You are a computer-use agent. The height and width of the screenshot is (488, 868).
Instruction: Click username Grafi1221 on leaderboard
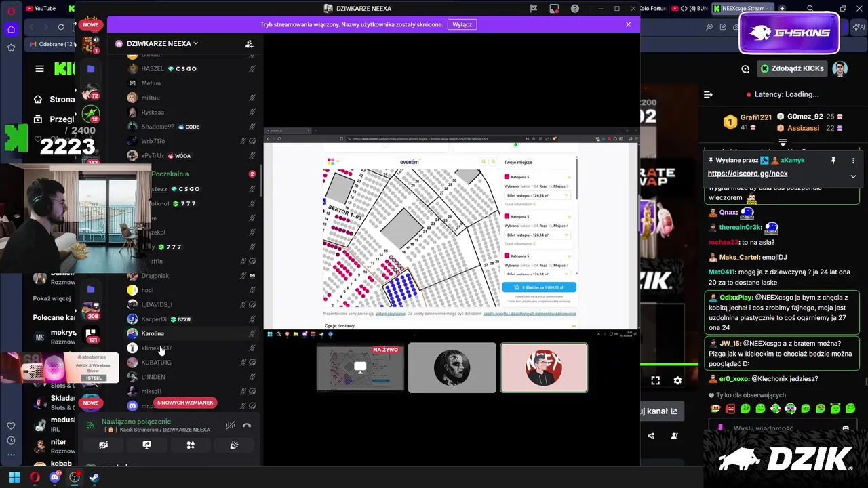[755, 117]
